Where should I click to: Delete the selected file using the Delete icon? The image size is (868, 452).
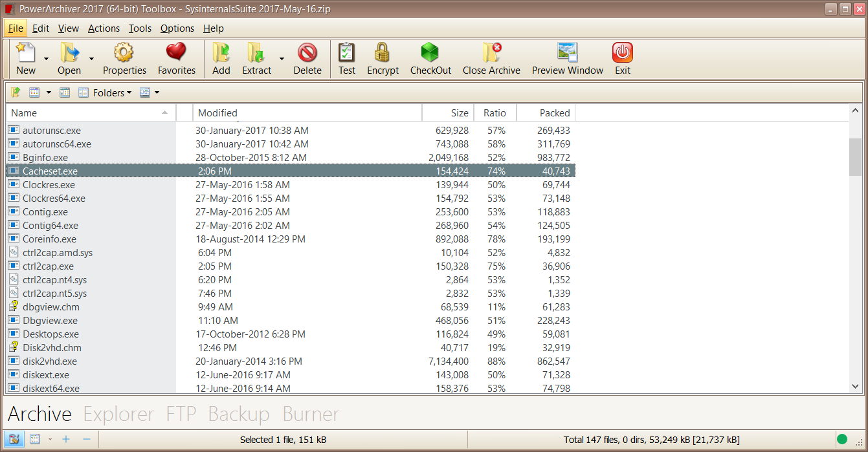click(307, 52)
